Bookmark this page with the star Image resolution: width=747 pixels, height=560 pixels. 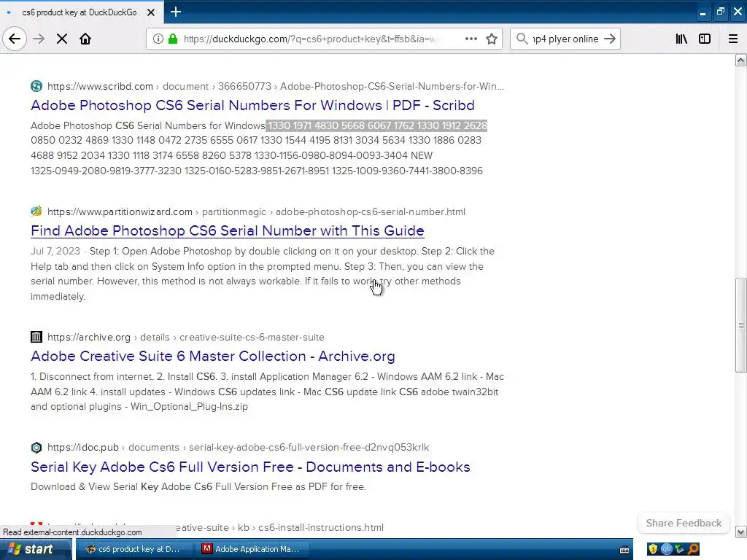(492, 39)
